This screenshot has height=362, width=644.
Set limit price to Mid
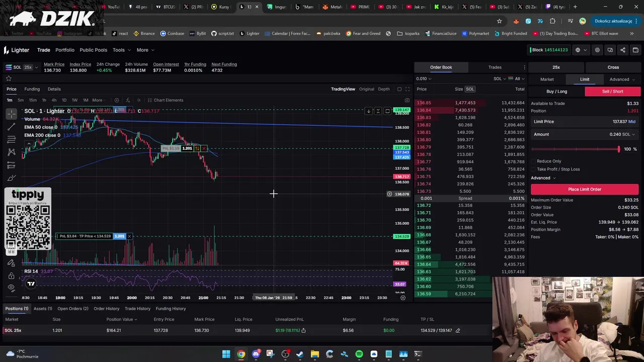click(631, 122)
